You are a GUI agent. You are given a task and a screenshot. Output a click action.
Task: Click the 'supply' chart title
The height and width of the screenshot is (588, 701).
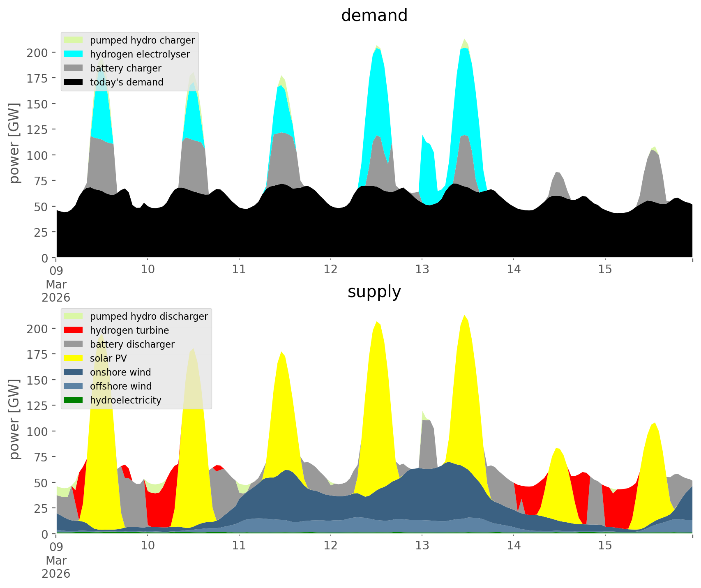pyautogui.click(x=374, y=292)
